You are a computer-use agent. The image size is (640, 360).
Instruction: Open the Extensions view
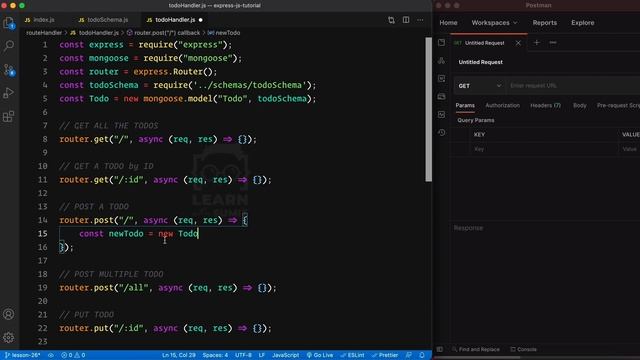[9, 116]
